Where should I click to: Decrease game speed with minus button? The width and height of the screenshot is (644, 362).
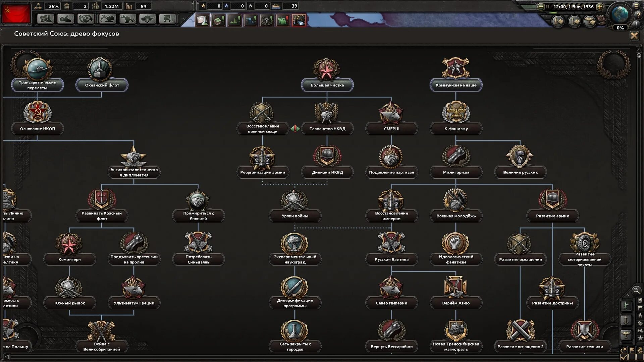(541, 6)
